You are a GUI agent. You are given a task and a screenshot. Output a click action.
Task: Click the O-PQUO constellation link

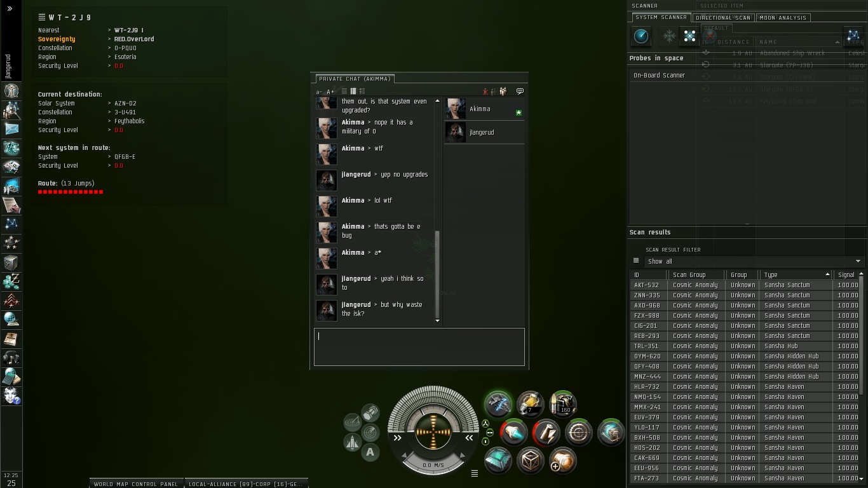click(x=125, y=48)
